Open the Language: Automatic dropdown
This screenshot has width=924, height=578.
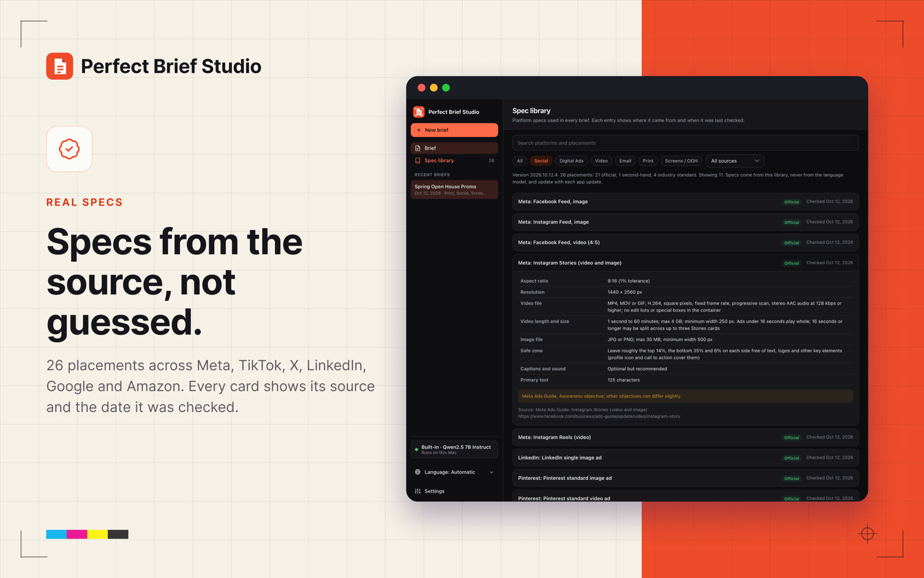(x=454, y=472)
